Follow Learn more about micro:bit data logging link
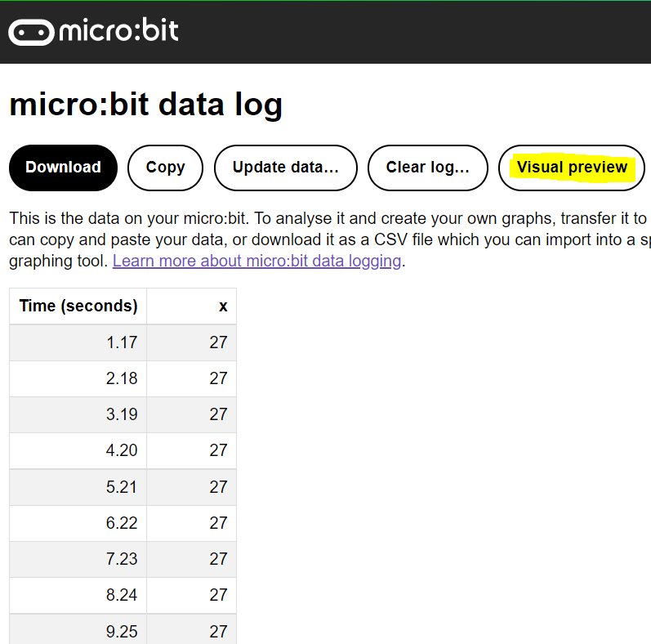This screenshot has height=644, width=651. [257, 261]
